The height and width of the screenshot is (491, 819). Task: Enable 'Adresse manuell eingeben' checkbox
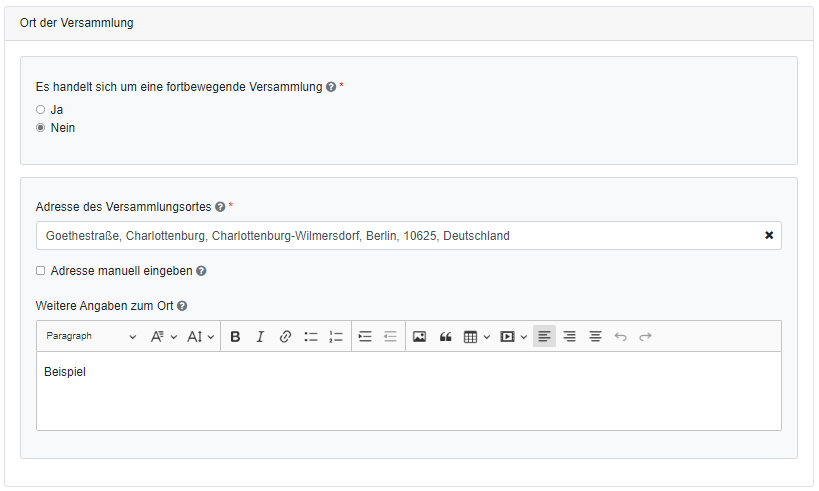(41, 270)
